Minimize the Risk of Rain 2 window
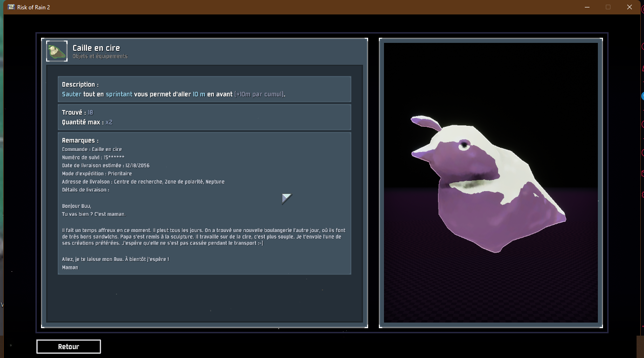Viewport: 644px width, 358px height. 587,7
